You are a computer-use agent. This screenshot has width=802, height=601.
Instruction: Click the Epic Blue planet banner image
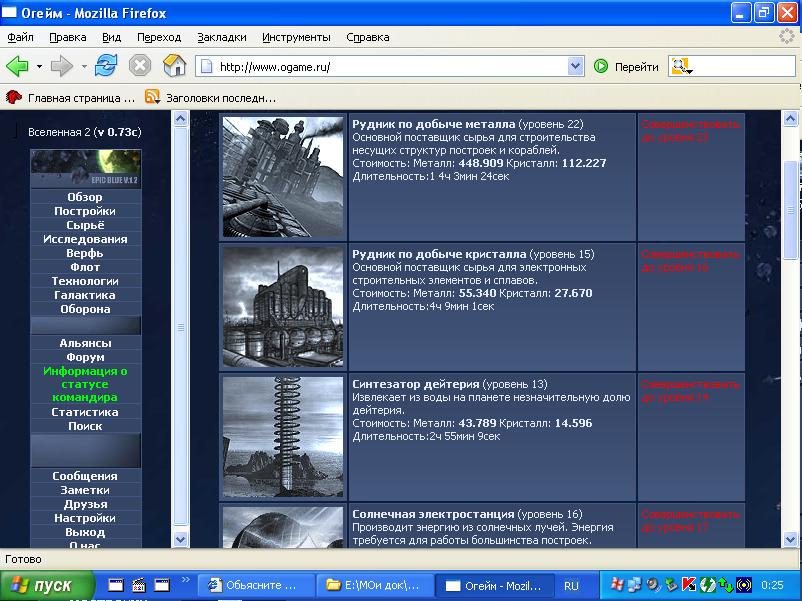pyautogui.click(x=85, y=168)
